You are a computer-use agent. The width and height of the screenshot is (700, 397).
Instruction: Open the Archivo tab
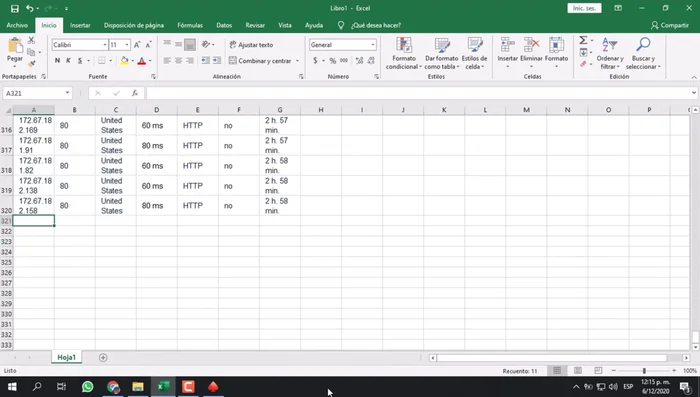coord(17,25)
